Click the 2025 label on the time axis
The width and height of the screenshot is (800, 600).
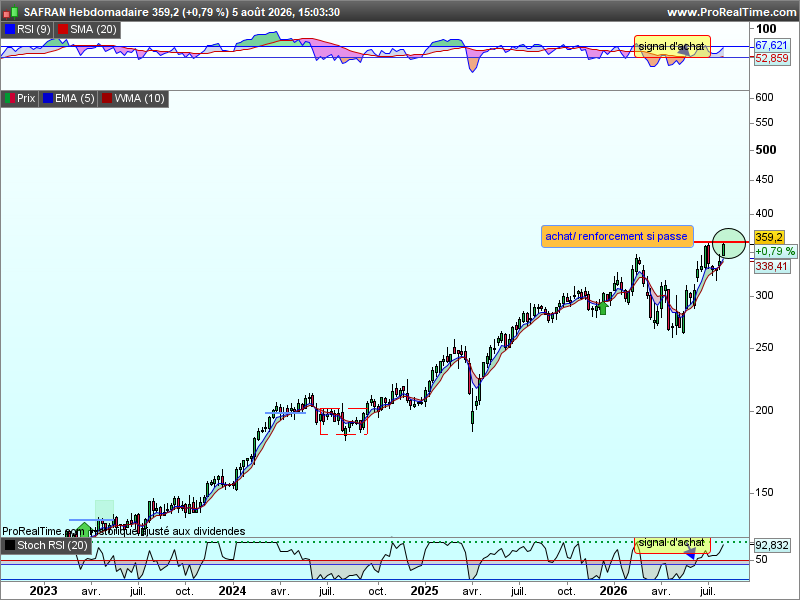point(424,590)
